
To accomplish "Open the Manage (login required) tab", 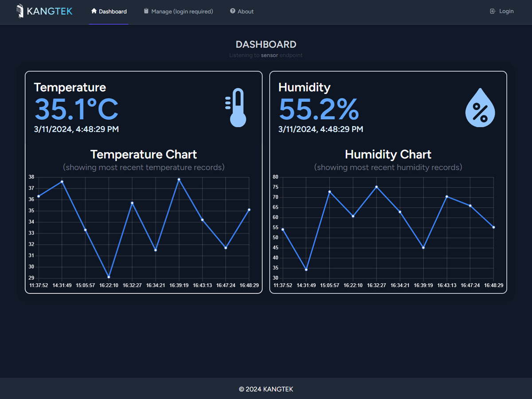I will click(x=182, y=12).
